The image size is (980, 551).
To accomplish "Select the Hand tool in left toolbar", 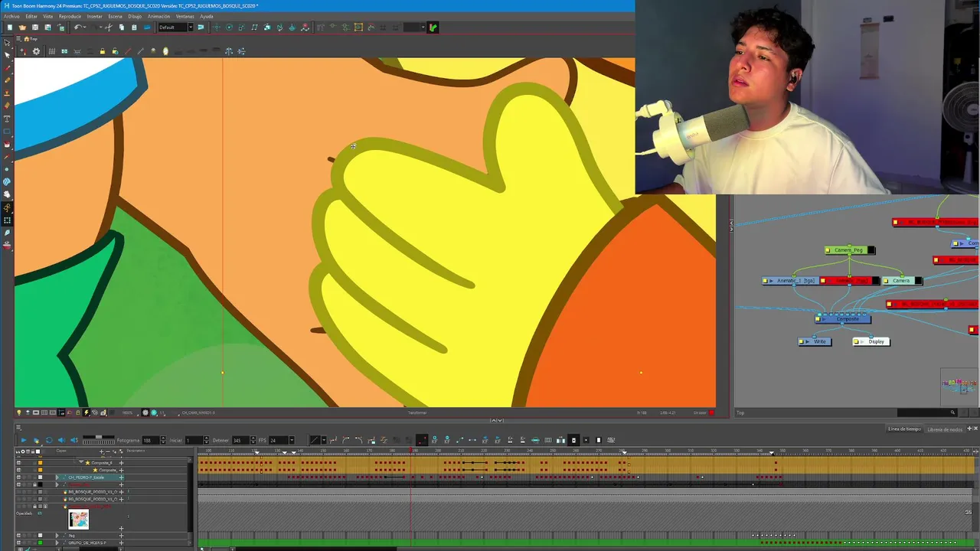I will (x=8, y=194).
